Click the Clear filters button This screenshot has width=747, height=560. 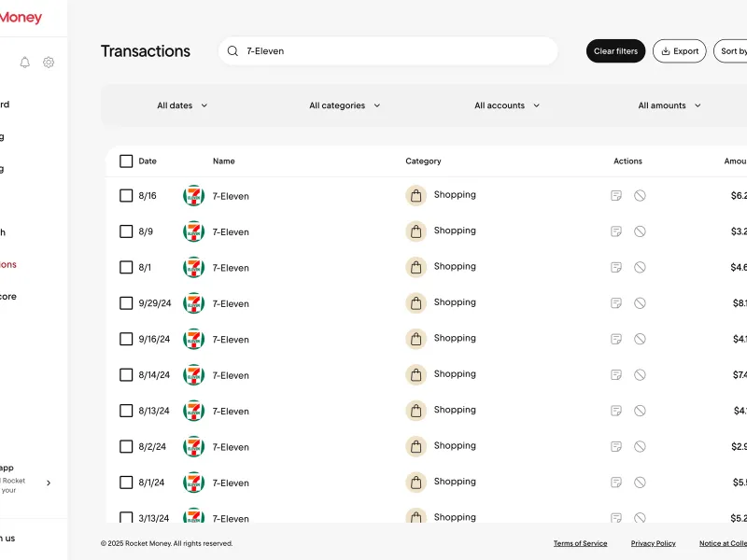615,51
